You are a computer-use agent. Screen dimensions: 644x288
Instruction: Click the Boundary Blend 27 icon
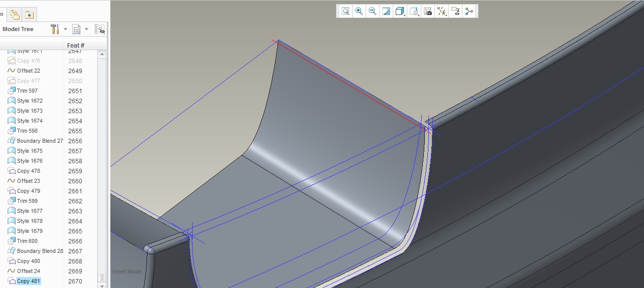coord(12,141)
